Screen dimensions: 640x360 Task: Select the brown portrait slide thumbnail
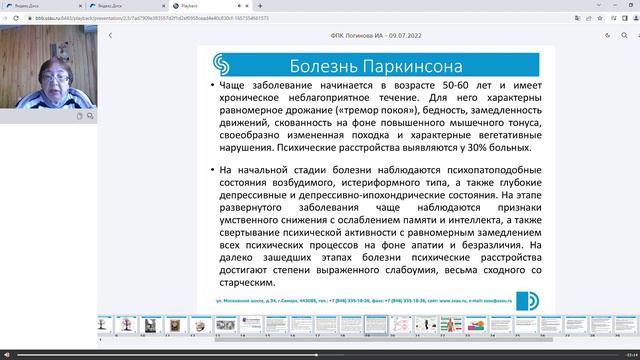pos(176,325)
